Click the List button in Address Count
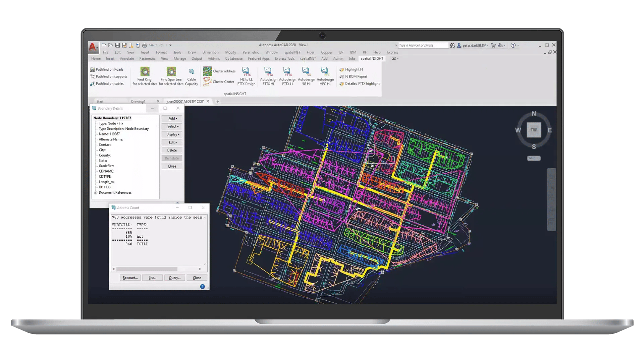 [x=152, y=278]
